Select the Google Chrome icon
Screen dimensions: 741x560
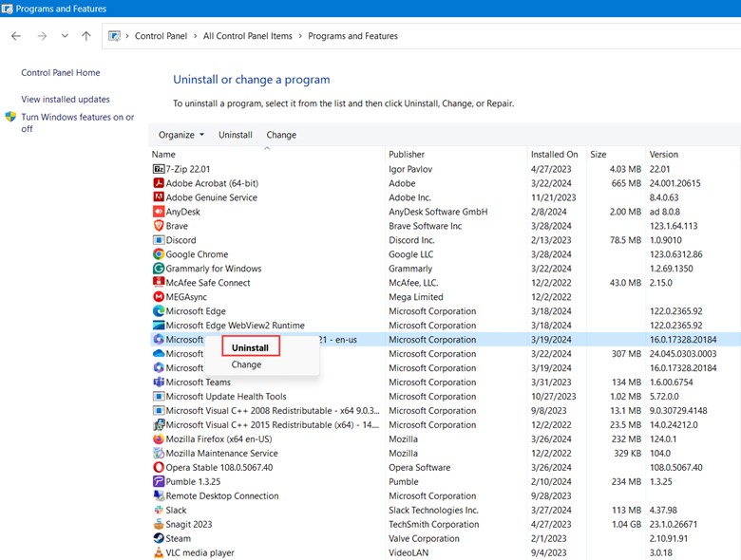pyautogui.click(x=159, y=254)
